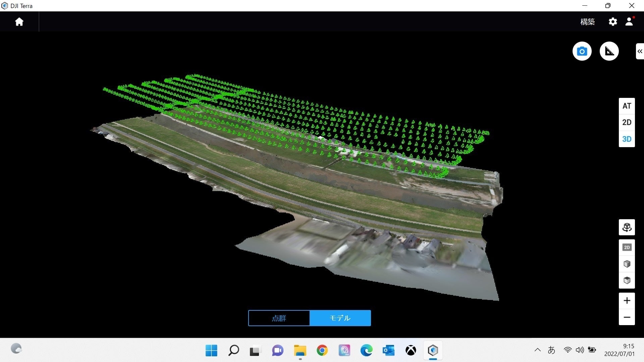
Task: Click the home icon
Action: [19, 22]
